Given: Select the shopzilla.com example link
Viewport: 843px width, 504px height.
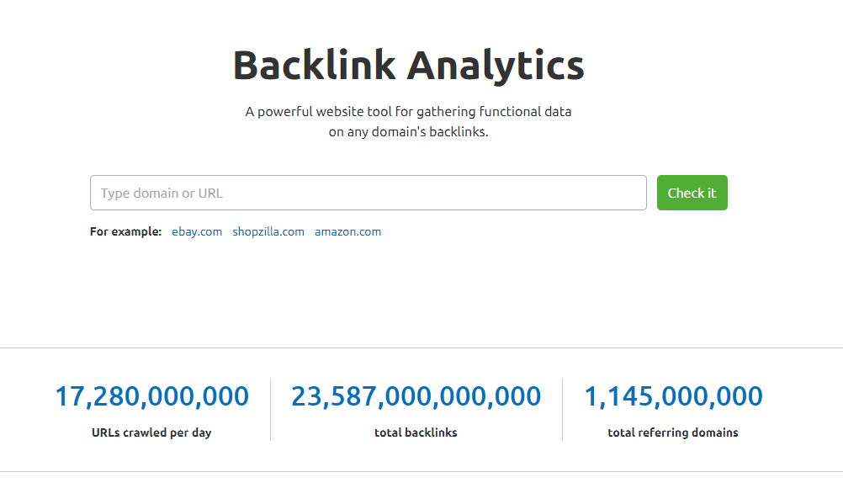Looking at the screenshot, I should pos(268,231).
